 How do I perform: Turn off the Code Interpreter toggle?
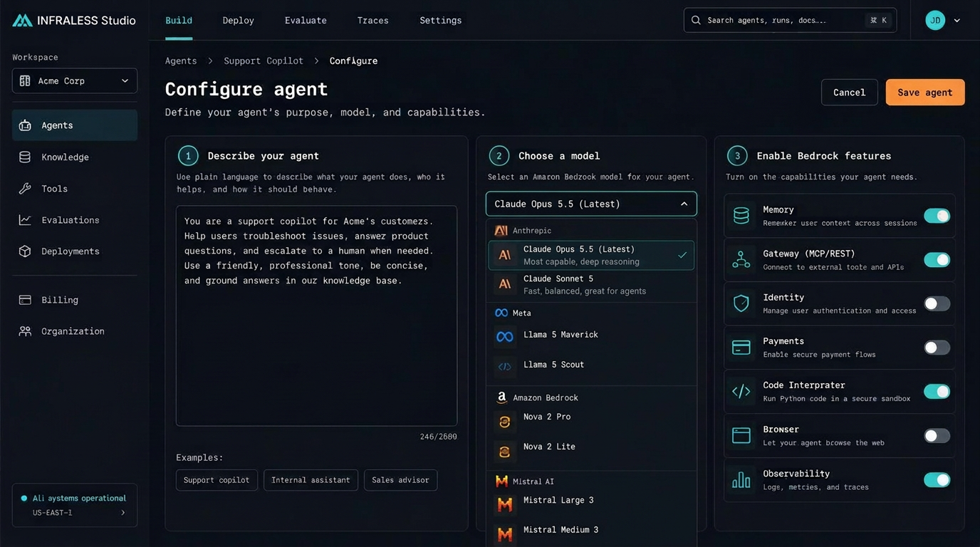click(x=937, y=392)
